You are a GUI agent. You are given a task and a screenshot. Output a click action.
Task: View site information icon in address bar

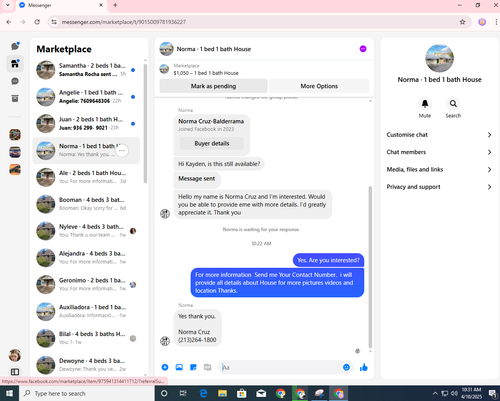tap(54, 22)
